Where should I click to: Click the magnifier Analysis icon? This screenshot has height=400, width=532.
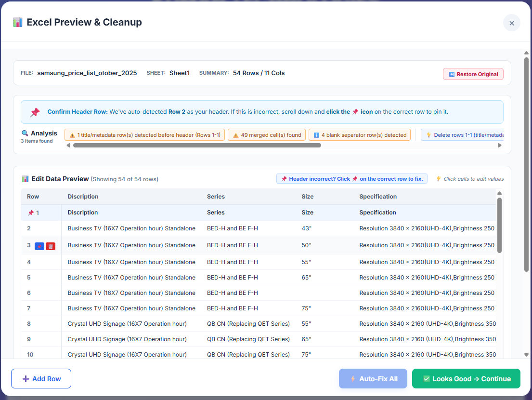click(x=25, y=133)
